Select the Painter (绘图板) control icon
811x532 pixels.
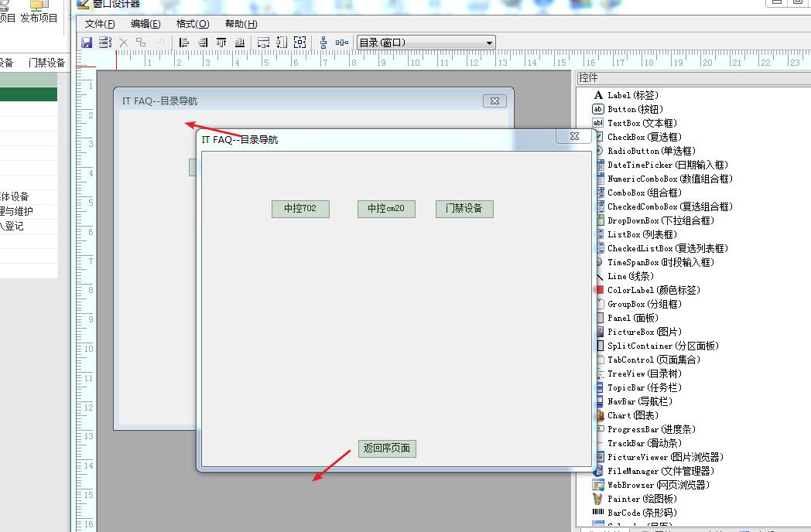[598, 499]
